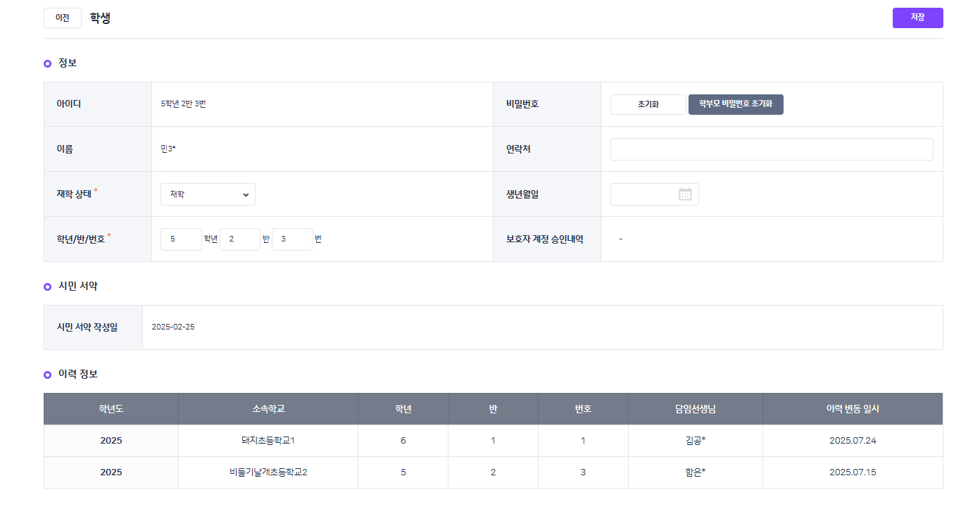
Task: Select the 돼지초등학교1 history row
Action: point(268,441)
